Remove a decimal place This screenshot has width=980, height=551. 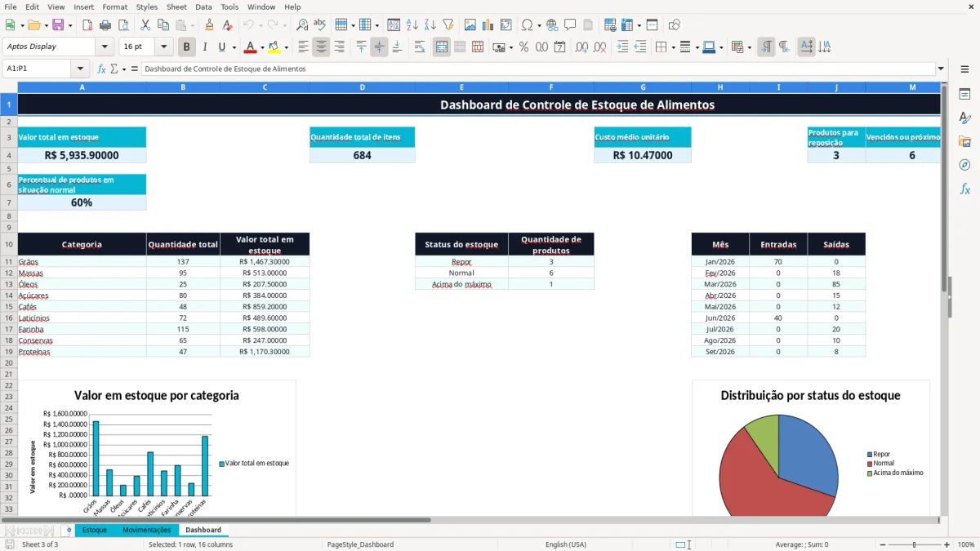(600, 47)
